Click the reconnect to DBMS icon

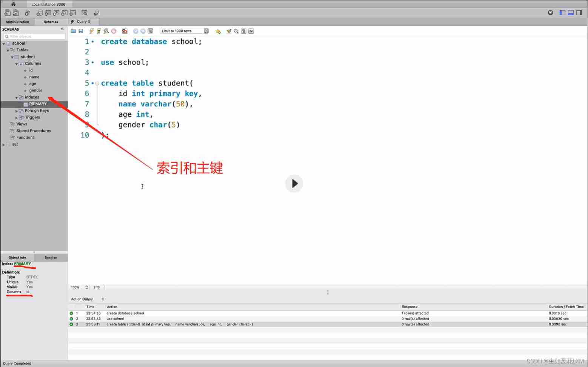96,13
